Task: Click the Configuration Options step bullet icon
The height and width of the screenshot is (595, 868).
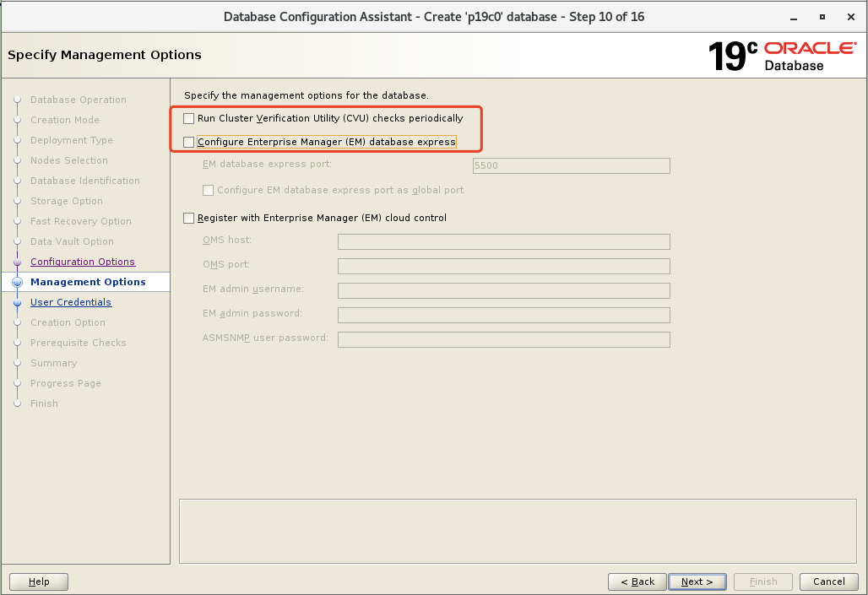Action: (x=17, y=262)
